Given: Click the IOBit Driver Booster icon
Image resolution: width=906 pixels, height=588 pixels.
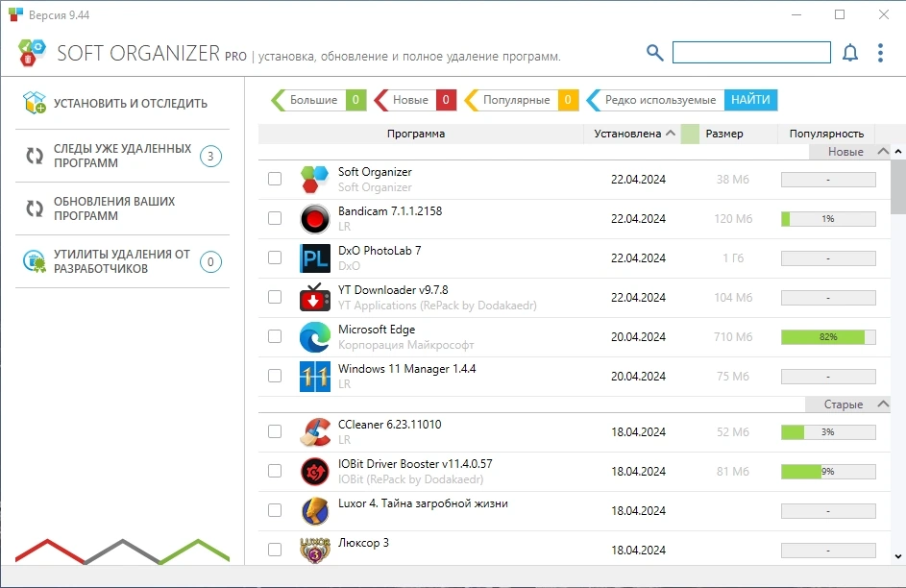Looking at the screenshot, I should coord(315,472).
